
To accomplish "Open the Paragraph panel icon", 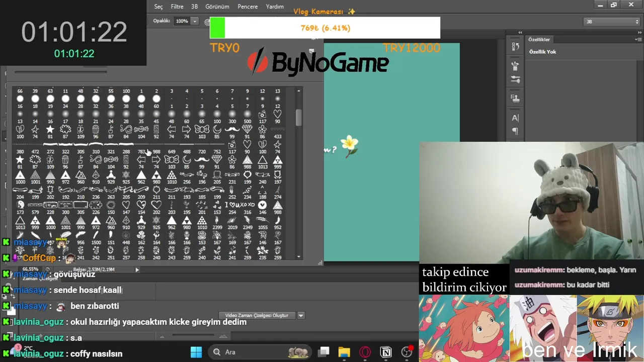I will point(515,131).
